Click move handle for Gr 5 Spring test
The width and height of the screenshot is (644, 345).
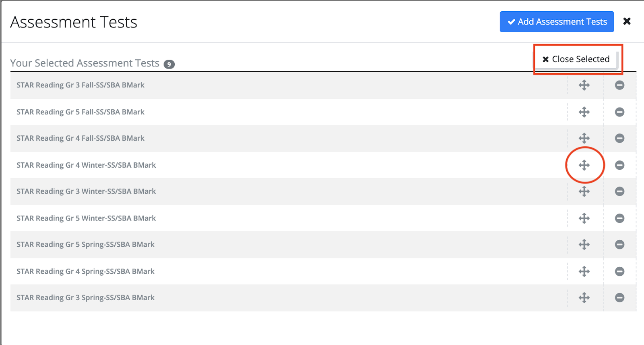[584, 245]
